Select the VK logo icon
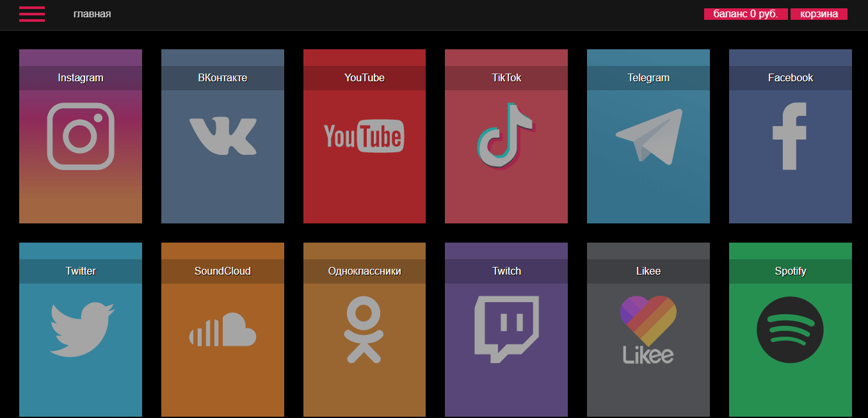Image resolution: width=868 pixels, height=418 pixels. 223,136
